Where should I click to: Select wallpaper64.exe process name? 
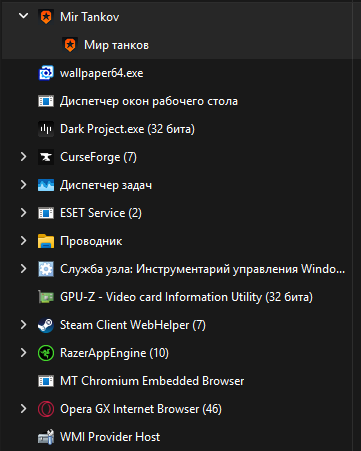click(x=102, y=73)
